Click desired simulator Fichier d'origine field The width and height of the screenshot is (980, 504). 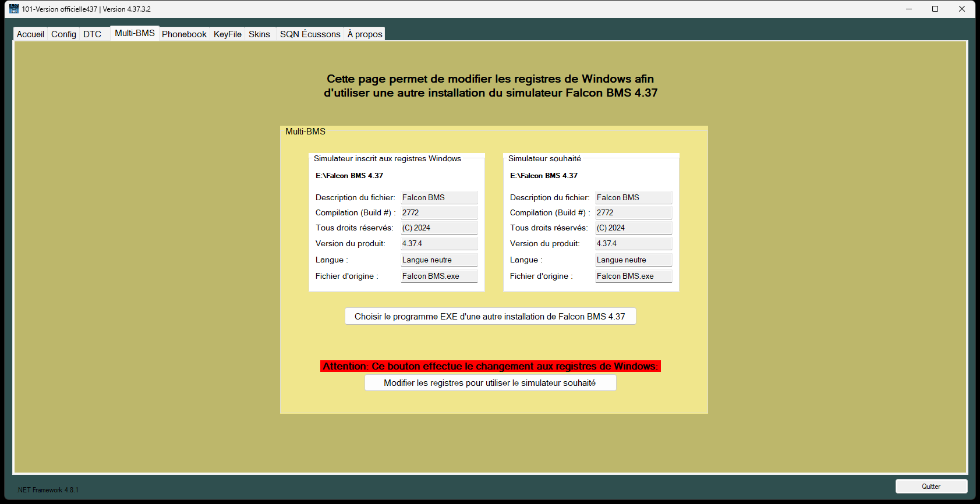point(634,276)
